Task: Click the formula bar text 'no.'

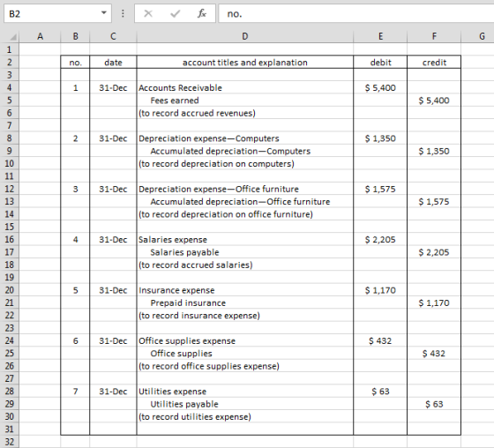Action: tap(235, 14)
